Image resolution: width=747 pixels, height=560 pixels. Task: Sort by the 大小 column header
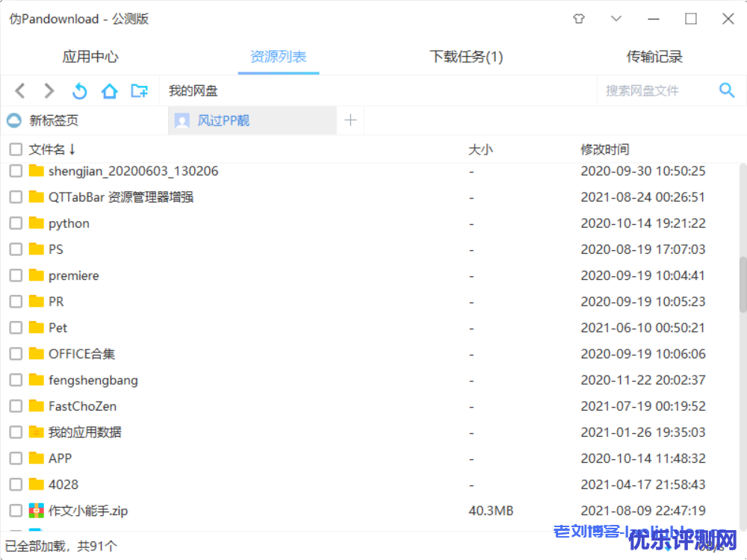click(x=480, y=149)
